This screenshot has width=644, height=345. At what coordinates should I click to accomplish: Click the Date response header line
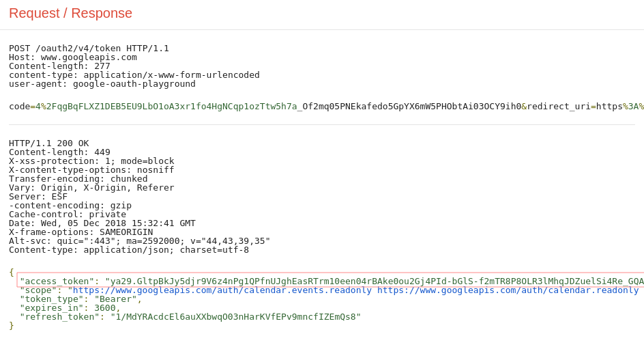[102, 223]
